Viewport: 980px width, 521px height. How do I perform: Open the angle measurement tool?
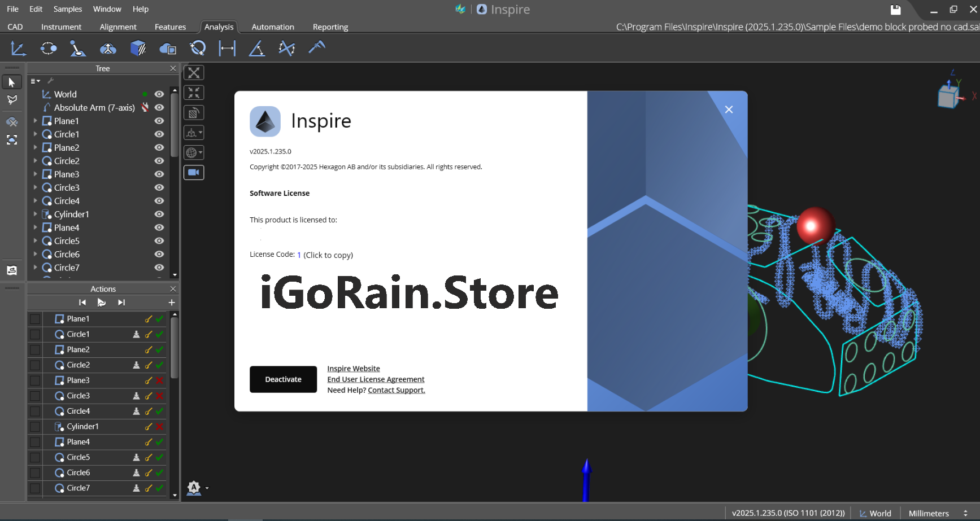point(256,49)
